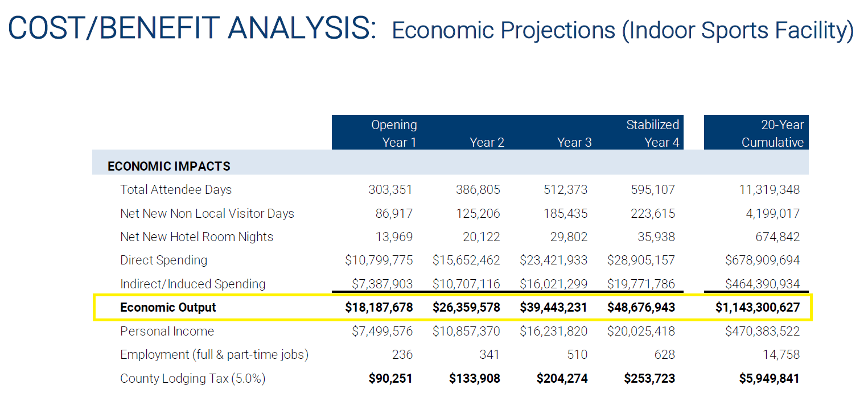The height and width of the screenshot is (414, 868).
Task: Click the 'Economic Projections (Indoor Sports Facility)' subtitle
Action: [623, 31]
